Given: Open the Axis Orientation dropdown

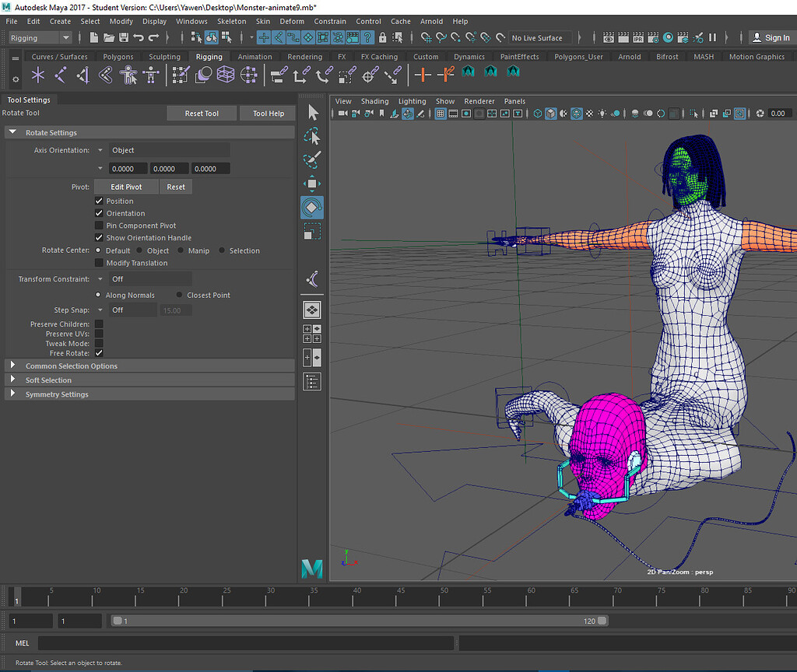Looking at the screenshot, I should point(100,149).
